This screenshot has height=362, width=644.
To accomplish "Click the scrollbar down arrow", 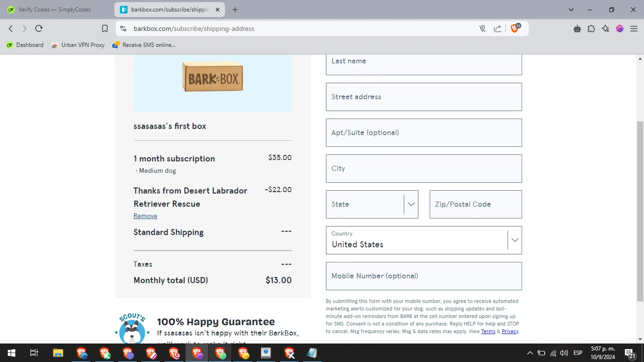I will [640, 340].
